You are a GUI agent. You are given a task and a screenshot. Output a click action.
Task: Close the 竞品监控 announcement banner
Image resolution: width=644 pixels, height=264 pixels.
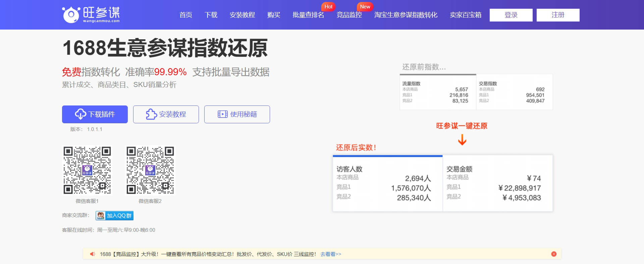click(554, 254)
